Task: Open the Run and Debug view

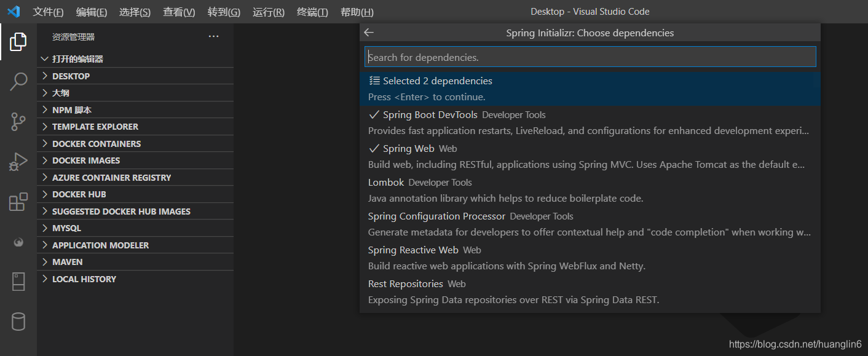Action: (x=18, y=162)
